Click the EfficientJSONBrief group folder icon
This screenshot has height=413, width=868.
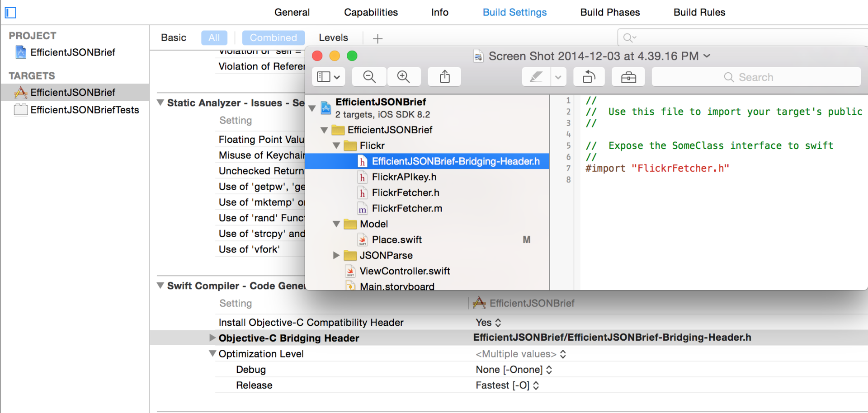point(338,130)
